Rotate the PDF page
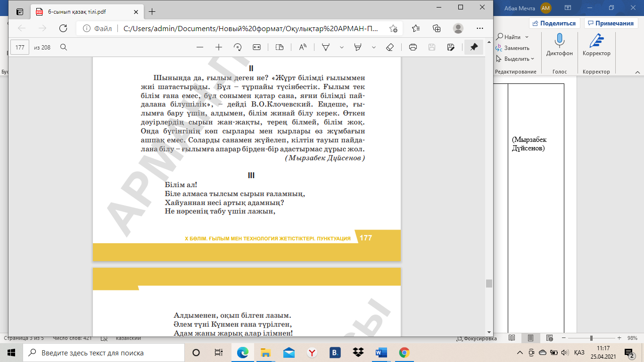This screenshot has height=362, width=644. pyautogui.click(x=238, y=47)
